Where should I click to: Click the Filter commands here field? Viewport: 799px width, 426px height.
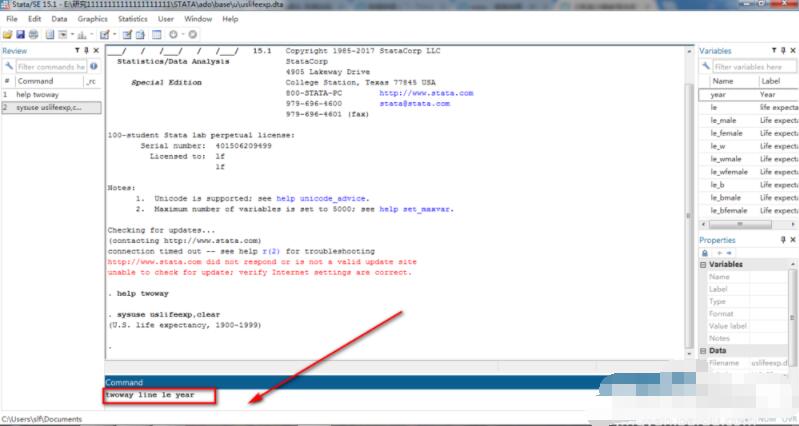click(x=51, y=67)
